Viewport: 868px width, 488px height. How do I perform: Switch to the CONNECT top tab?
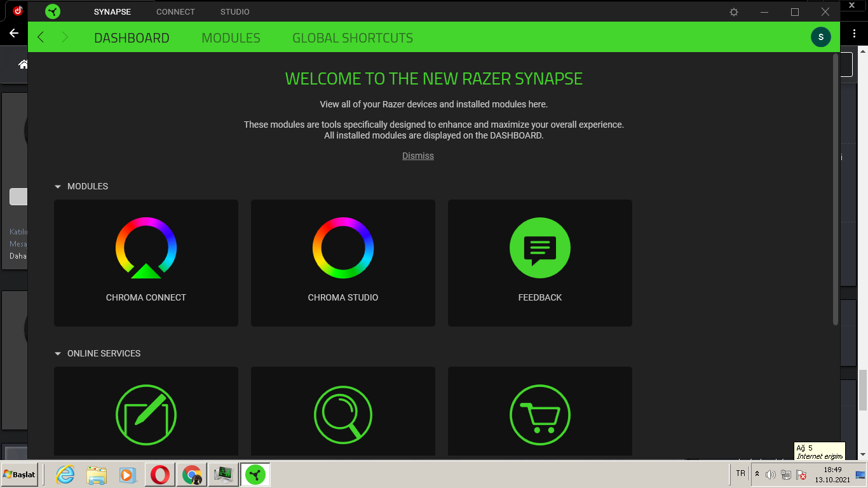(x=175, y=12)
